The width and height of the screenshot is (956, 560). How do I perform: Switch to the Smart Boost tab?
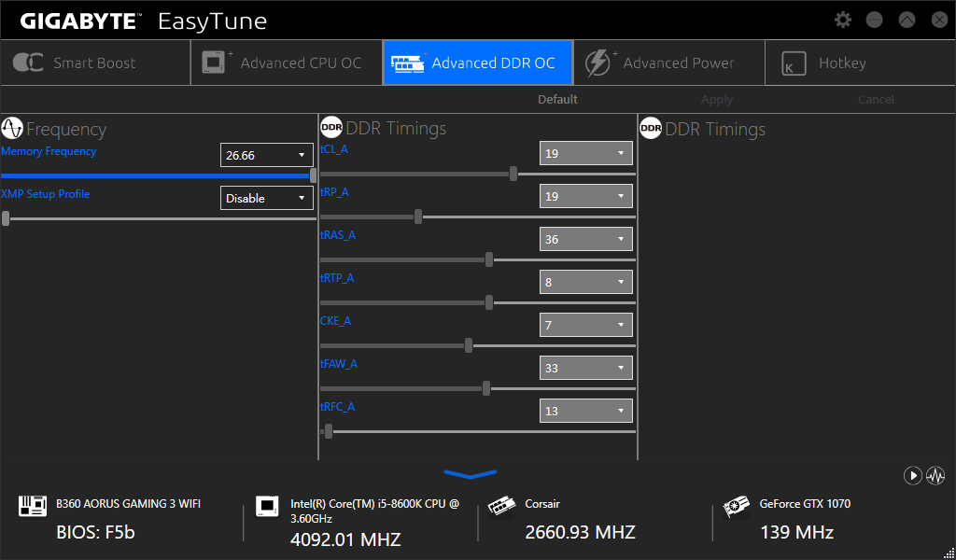pos(95,63)
